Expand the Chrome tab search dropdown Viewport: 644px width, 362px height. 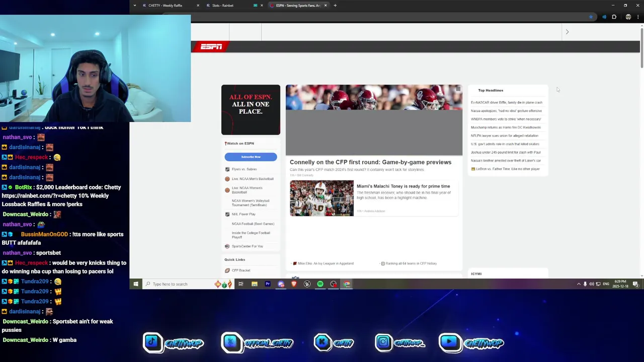click(x=134, y=6)
